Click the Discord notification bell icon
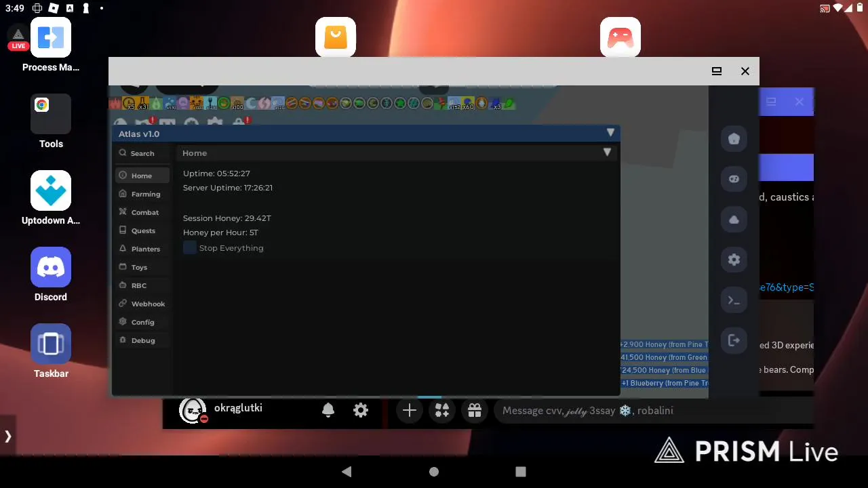This screenshot has width=868, height=488. click(x=328, y=410)
